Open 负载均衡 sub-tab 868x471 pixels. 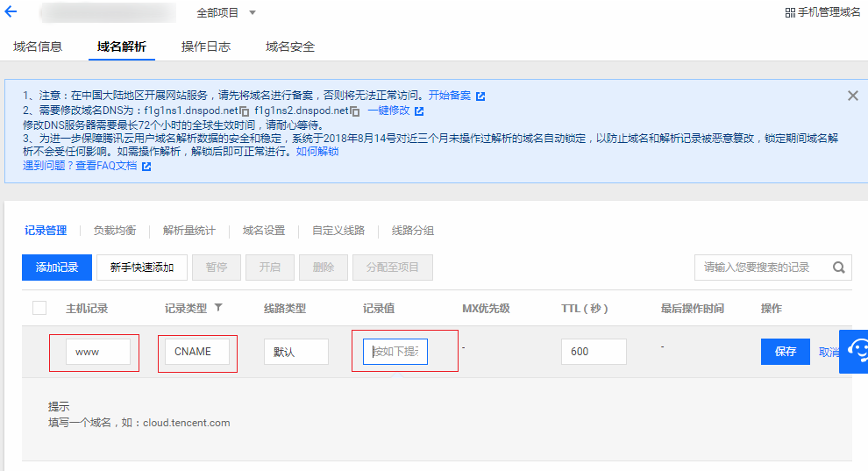pos(115,231)
